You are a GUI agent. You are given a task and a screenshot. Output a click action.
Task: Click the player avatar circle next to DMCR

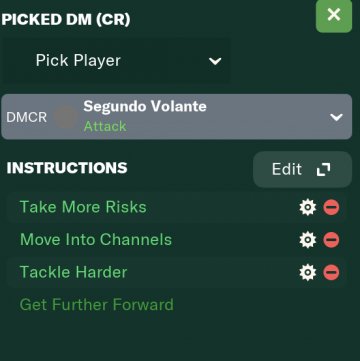click(65, 117)
